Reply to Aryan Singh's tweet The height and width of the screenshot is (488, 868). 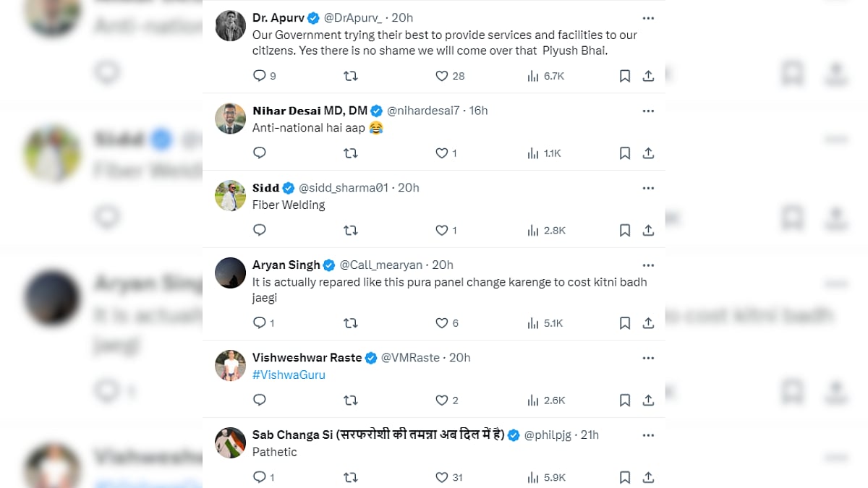click(x=260, y=323)
